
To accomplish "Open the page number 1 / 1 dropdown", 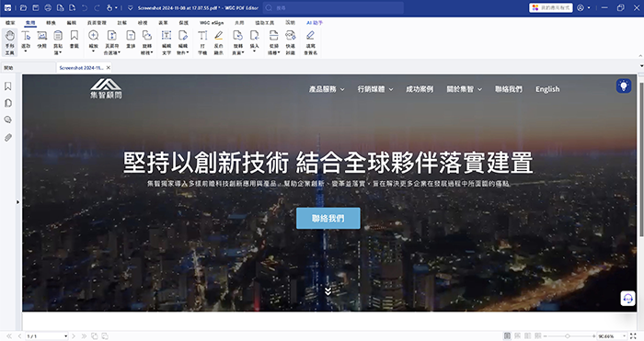I will (65, 336).
